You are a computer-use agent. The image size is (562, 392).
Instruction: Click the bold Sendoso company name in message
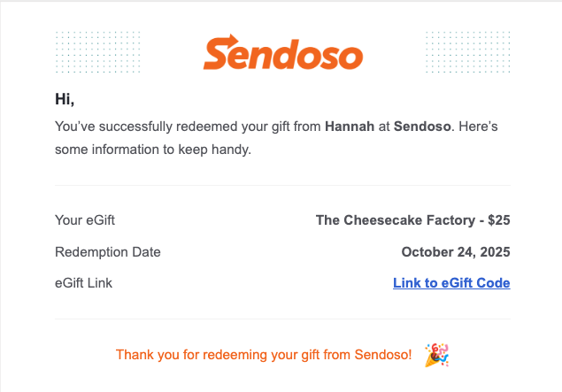423,127
